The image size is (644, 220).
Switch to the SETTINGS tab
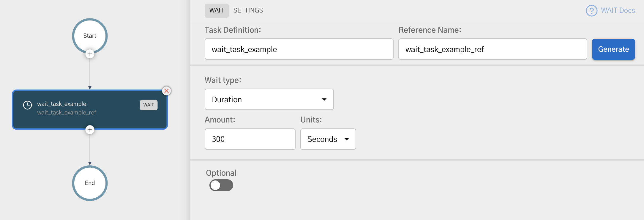point(248,10)
